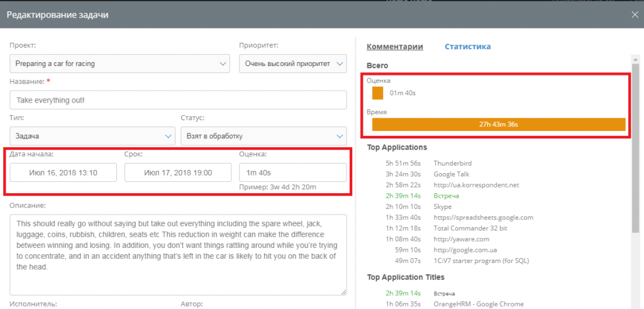Click the ua.korrespondent.net entry

467,185
